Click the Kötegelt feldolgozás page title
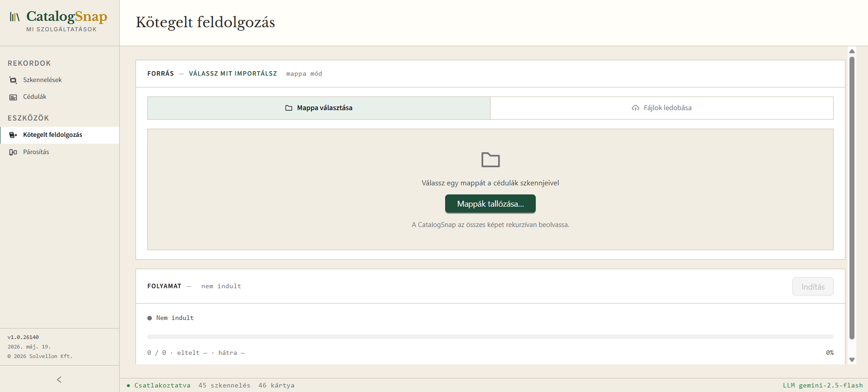 (205, 22)
